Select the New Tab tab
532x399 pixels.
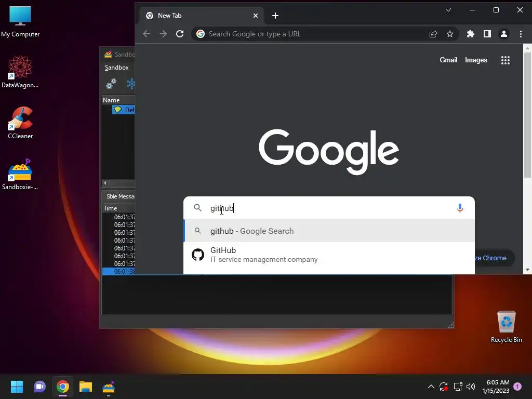click(202, 16)
